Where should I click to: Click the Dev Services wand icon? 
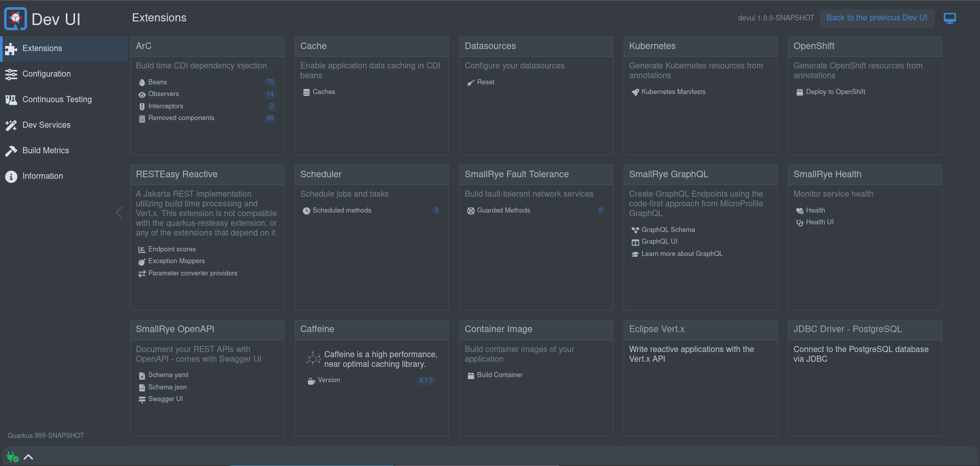click(x=11, y=125)
